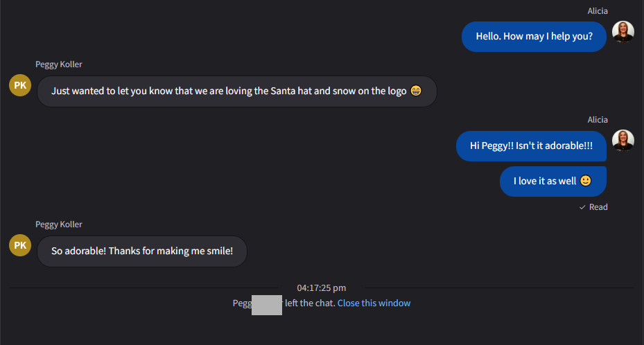644x345 pixels.
Task: Select the "Hi Peggy!! Isn't it adorable!!!" bubble
Action: pos(531,145)
